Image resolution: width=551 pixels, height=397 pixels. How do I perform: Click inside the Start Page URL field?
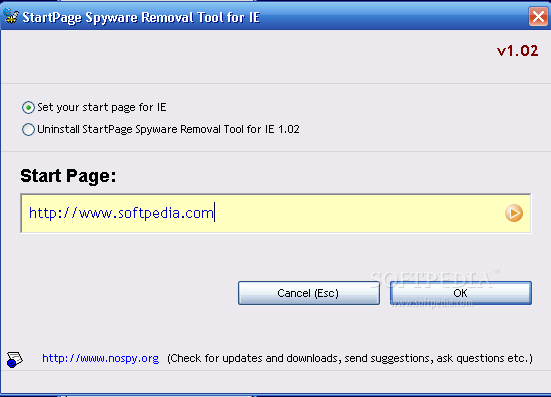pyautogui.click(x=276, y=213)
